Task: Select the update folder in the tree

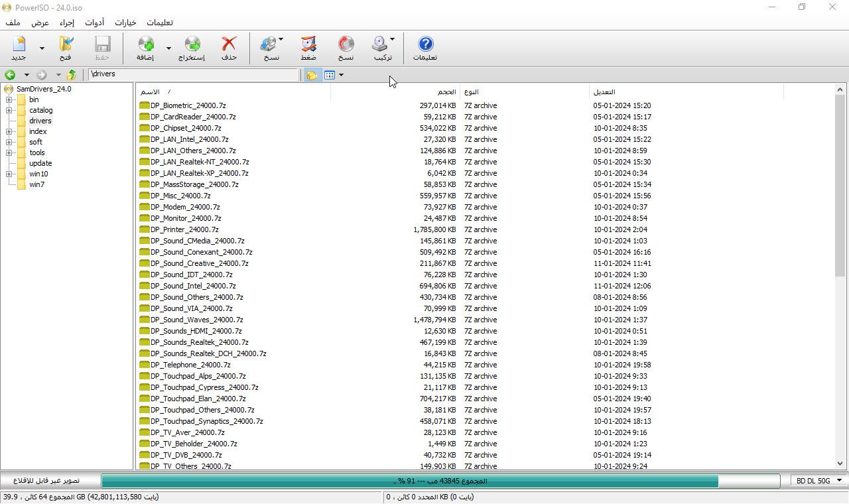Action: (40, 163)
